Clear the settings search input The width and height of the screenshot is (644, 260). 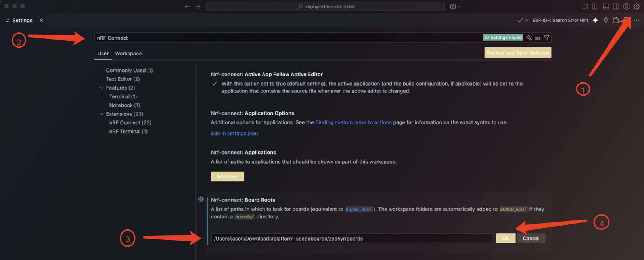click(x=538, y=38)
